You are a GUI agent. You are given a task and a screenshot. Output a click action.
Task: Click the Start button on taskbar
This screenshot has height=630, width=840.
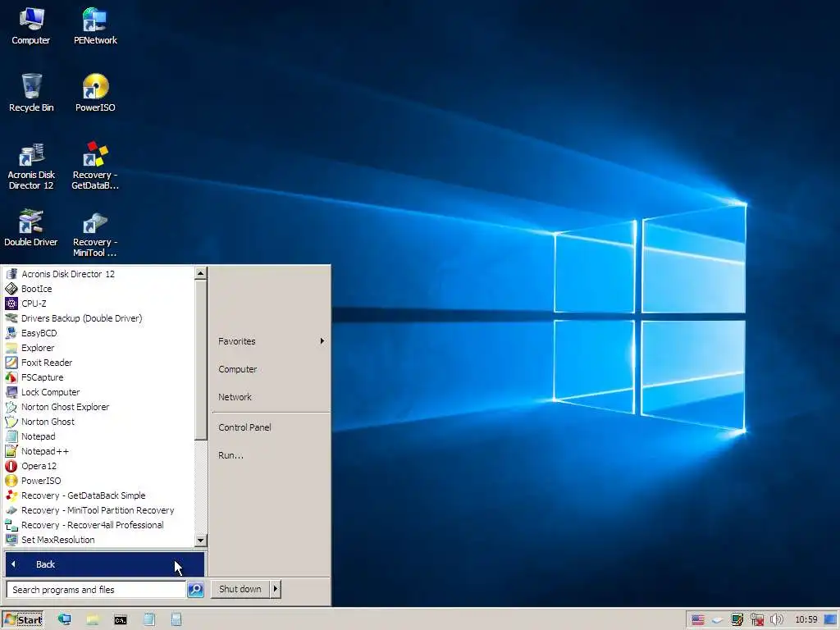tap(22, 620)
